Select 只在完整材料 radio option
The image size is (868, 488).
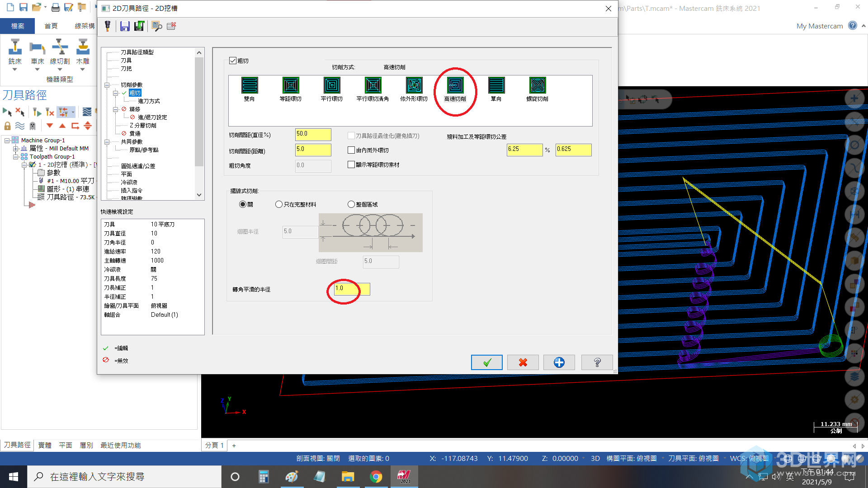pyautogui.click(x=279, y=204)
